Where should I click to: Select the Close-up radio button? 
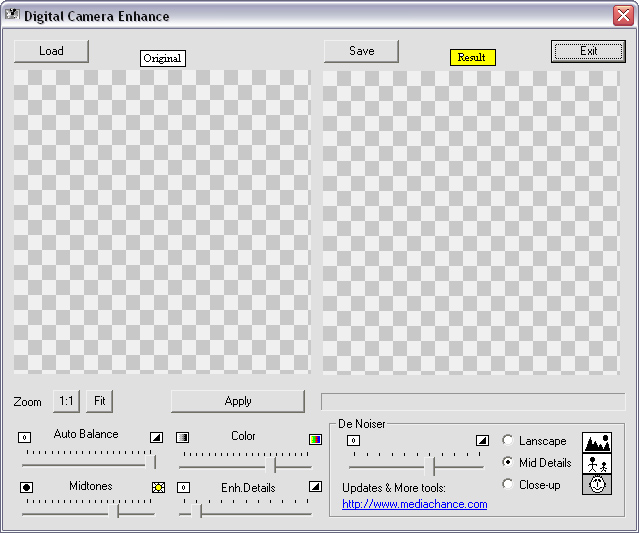point(508,485)
